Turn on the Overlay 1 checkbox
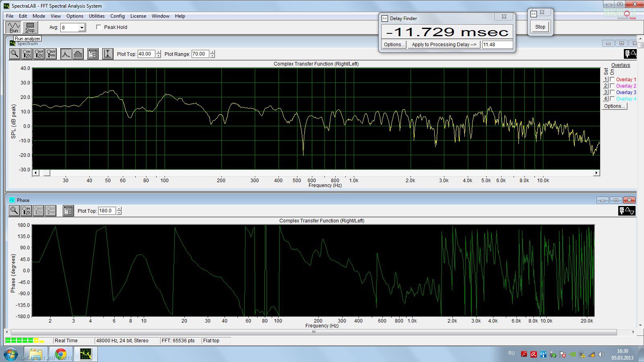 [612, 80]
